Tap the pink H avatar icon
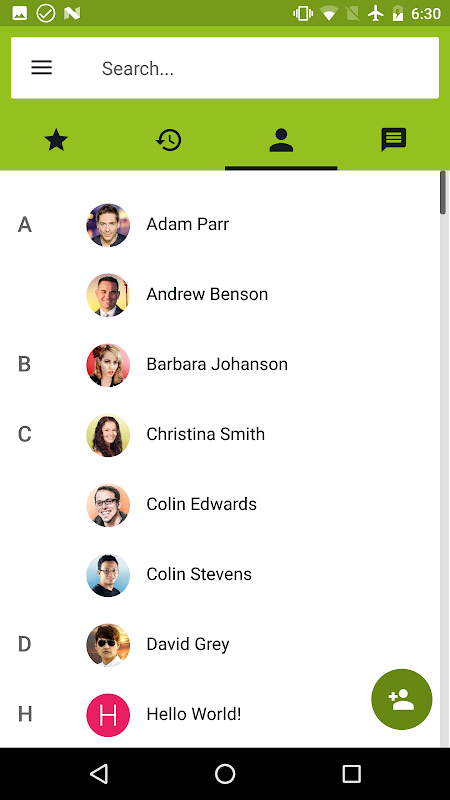Screen dimensions: 450x800 (x=108, y=715)
